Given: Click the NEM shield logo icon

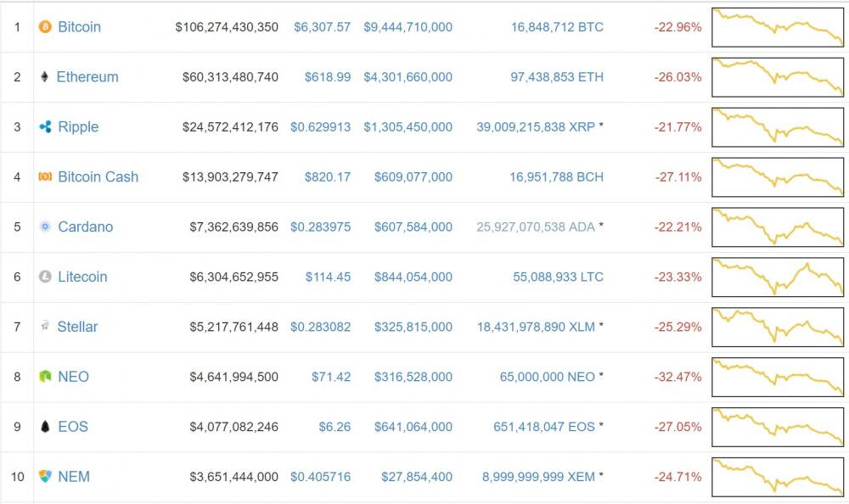Looking at the screenshot, I should [45, 477].
